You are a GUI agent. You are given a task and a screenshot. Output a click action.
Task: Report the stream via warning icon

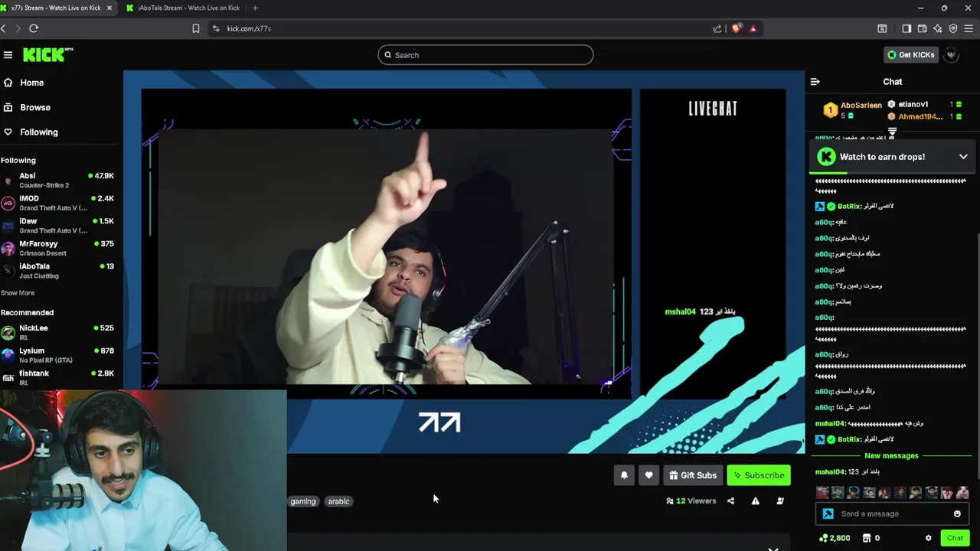[x=756, y=501]
